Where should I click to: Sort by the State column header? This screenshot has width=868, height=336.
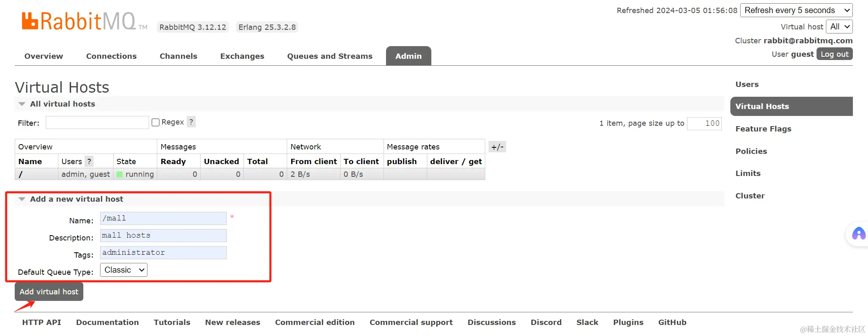(126, 161)
